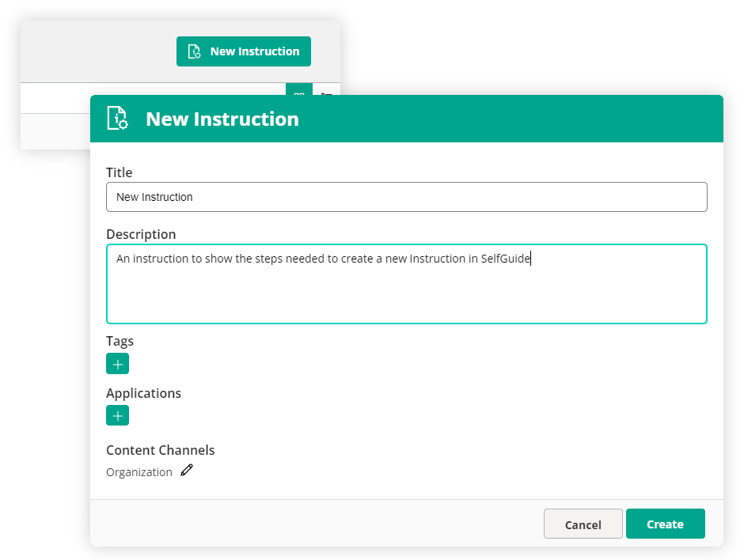Click the Description field label

141,233
